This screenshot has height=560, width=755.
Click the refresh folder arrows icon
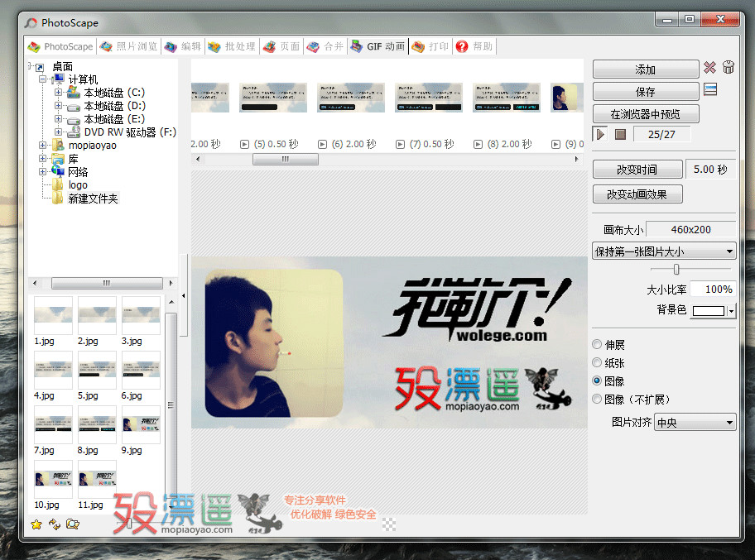click(55, 524)
